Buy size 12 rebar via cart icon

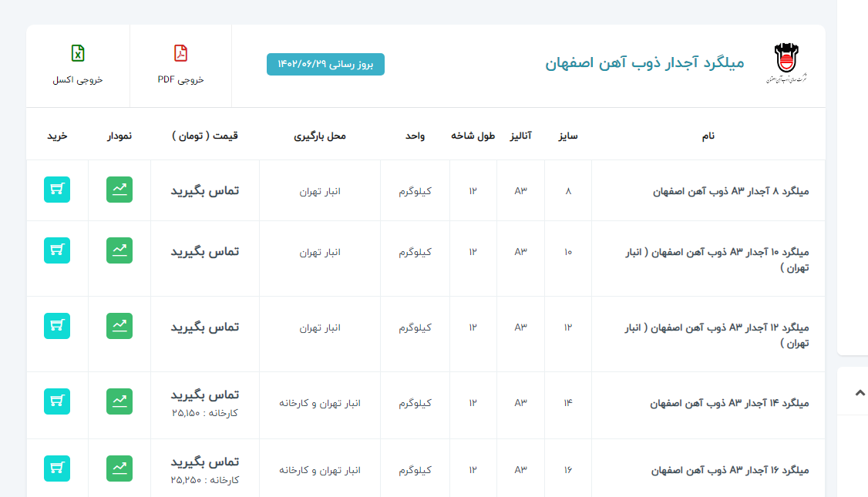tap(57, 326)
